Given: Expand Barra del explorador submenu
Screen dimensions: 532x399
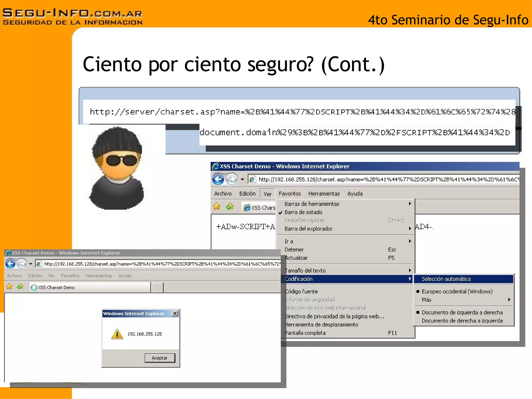Looking at the screenshot, I should [x=345, y=229].
